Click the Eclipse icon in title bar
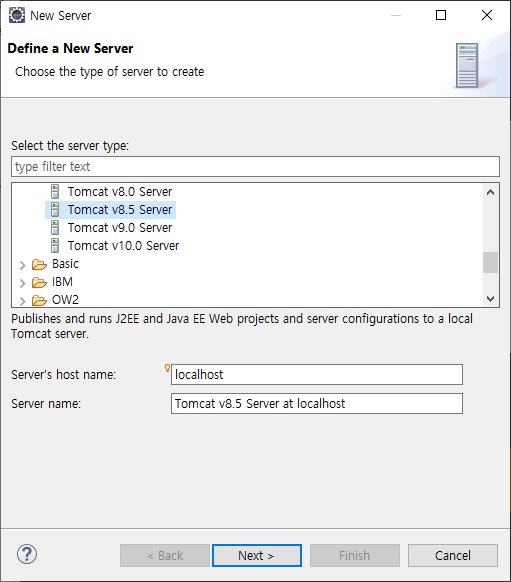The image size is (511, 582). (x=17, y=15)
